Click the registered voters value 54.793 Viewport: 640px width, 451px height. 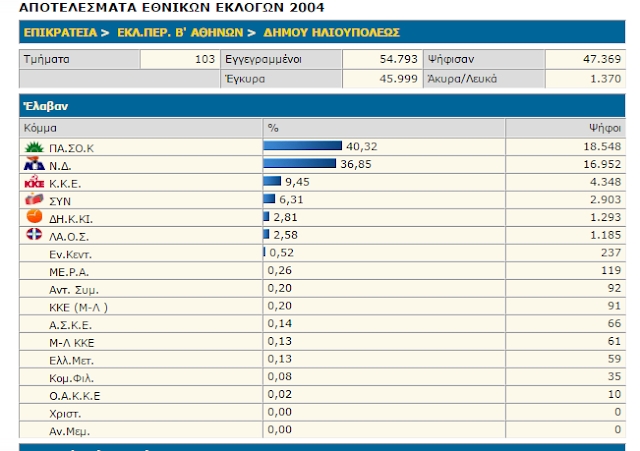tap(398, 60)
